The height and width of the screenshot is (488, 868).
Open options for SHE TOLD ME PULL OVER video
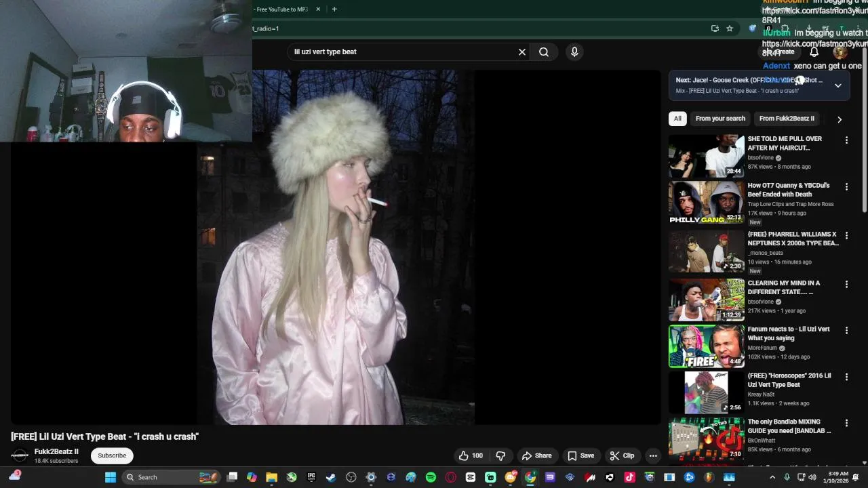coord(846,140)
